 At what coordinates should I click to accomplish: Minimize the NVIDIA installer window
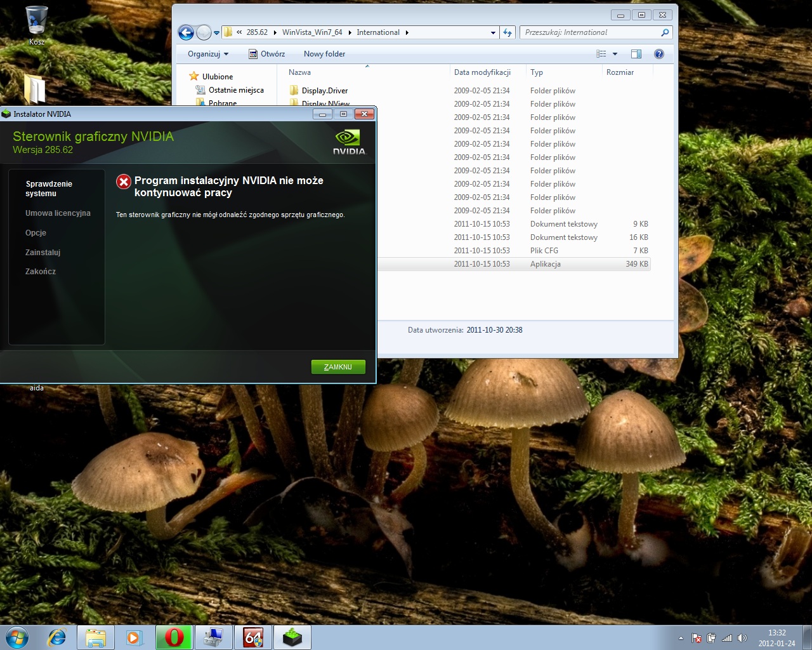click(x=322, y=114)
